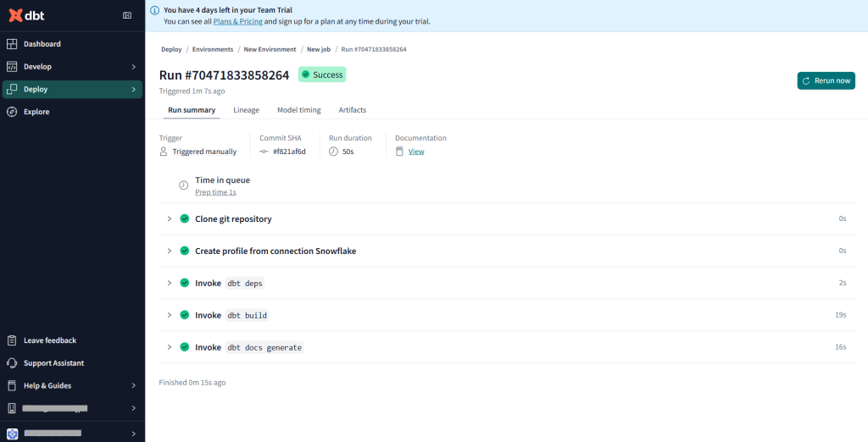The image size is (868, 442).
Task: Expand the Create profile from connection step
Action: (170, 251)
